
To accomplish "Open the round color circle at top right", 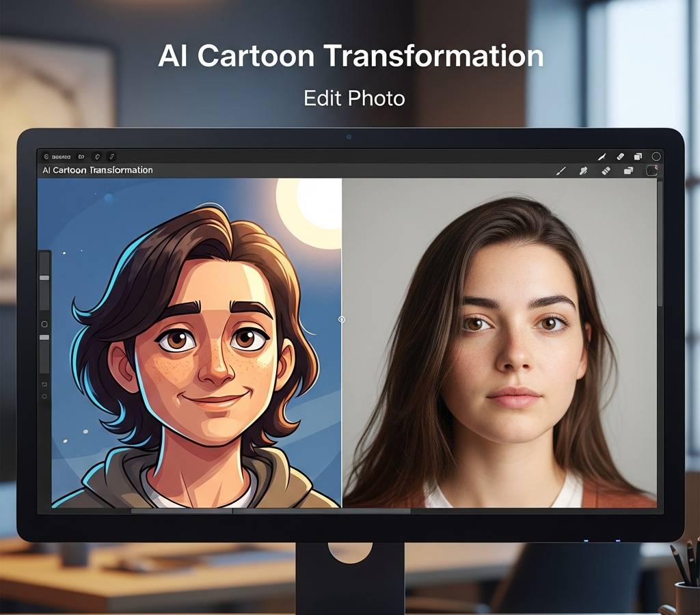I will point(656,156).
